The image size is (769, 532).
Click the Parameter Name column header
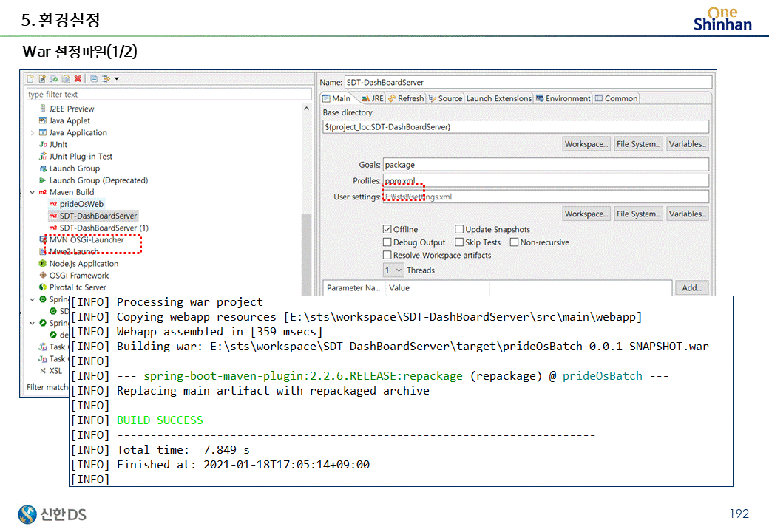tap(354, 288)
